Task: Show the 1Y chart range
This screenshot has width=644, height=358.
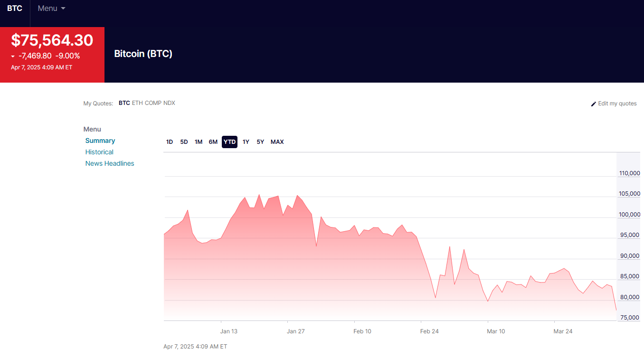Action: (246, 142)
